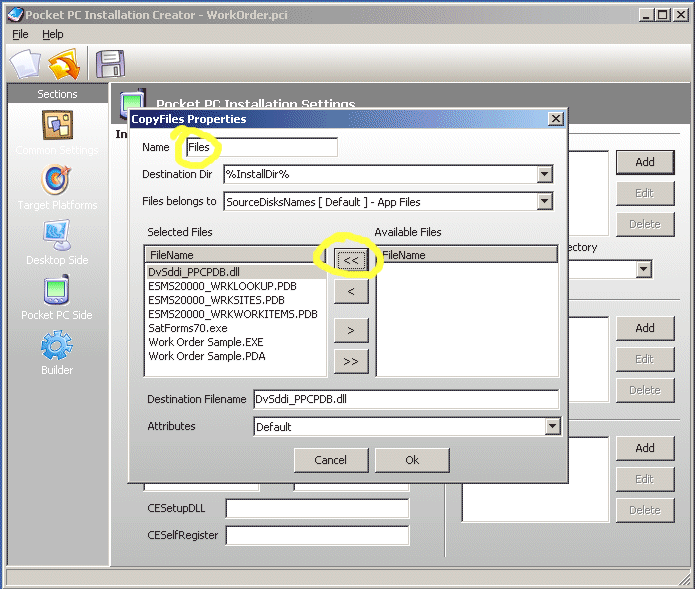Select DvSddi_PPCPDB.dll in Selected Files
Image resolution: width=695 pixels, height=589 pixels.
pyautogui.click(x=236, y=272)
